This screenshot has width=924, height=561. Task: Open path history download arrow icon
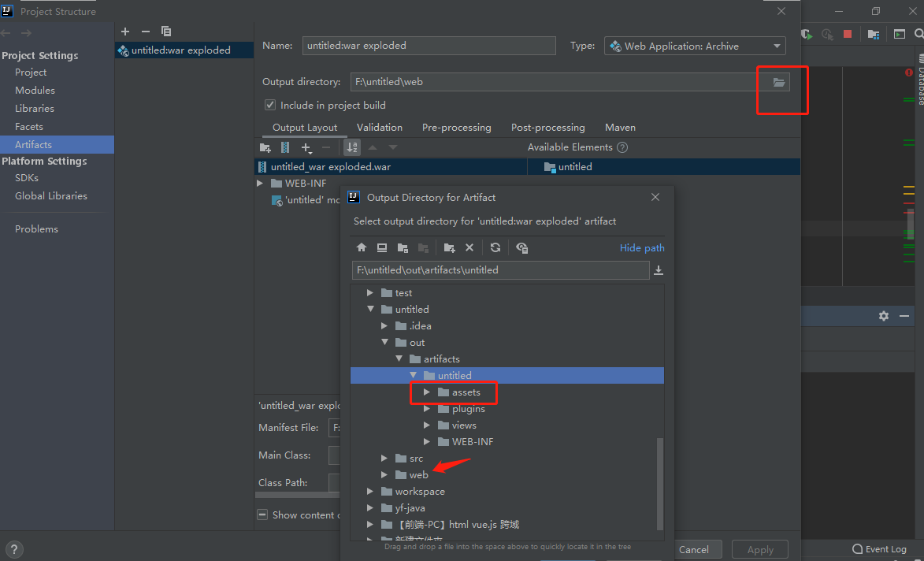click(x=659, y=270)
